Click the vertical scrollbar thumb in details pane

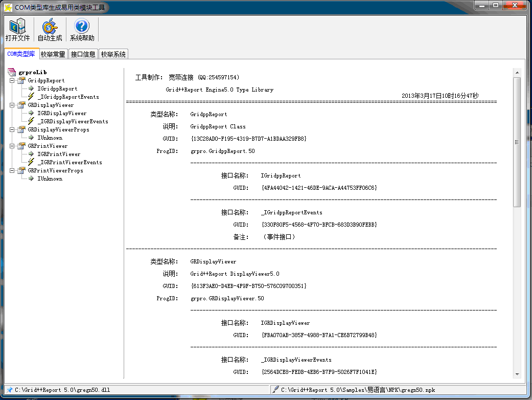(x=517, y=142)
